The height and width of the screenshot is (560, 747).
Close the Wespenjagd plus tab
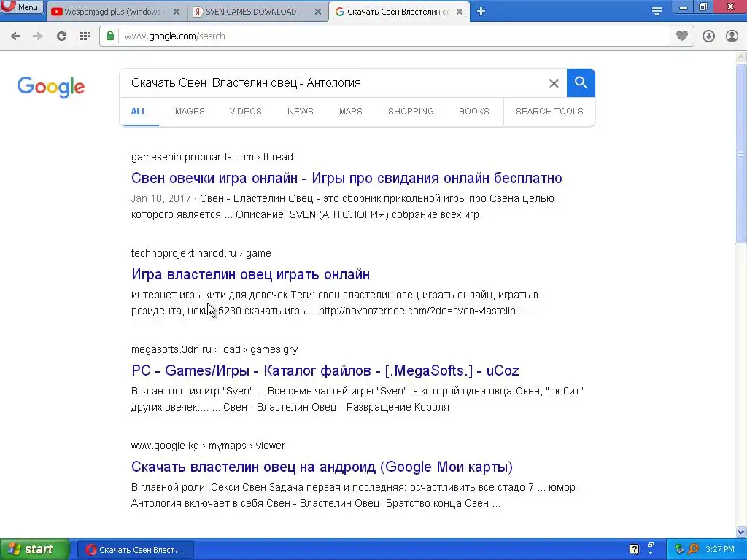(177, 12)
